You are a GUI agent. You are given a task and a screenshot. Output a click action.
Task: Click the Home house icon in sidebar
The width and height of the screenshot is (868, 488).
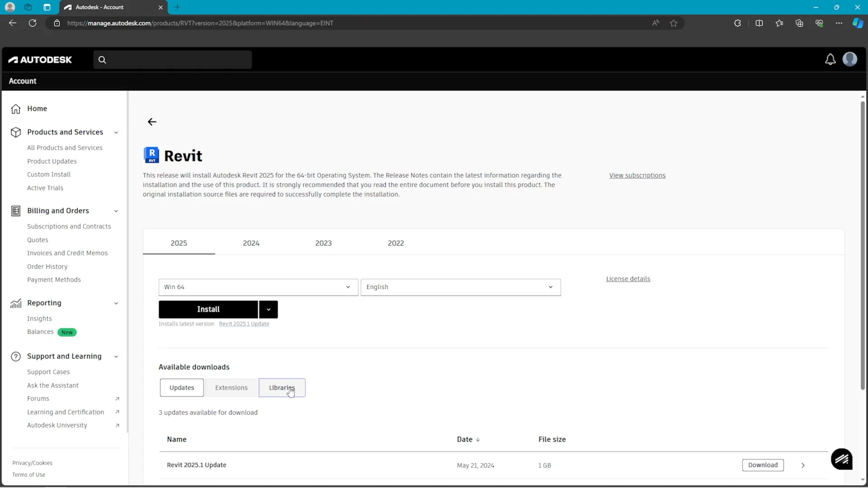tap(16, 109)
